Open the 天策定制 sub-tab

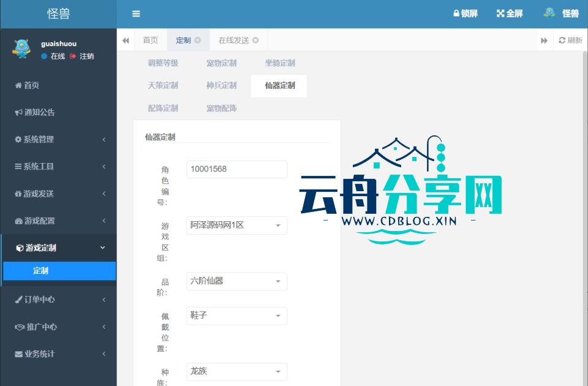click(x=163, y=86)
